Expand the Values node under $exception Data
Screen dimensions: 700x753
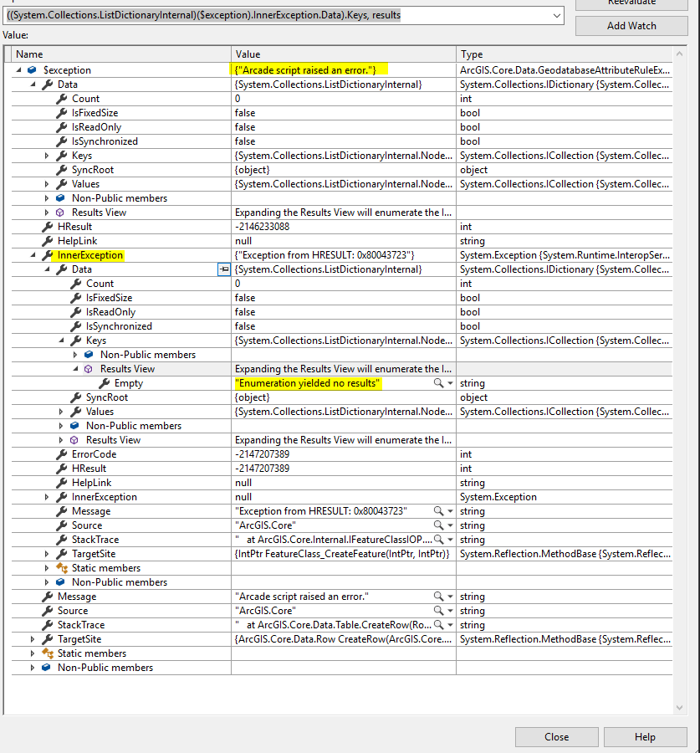pyautogui.click(x=47, y=184)
